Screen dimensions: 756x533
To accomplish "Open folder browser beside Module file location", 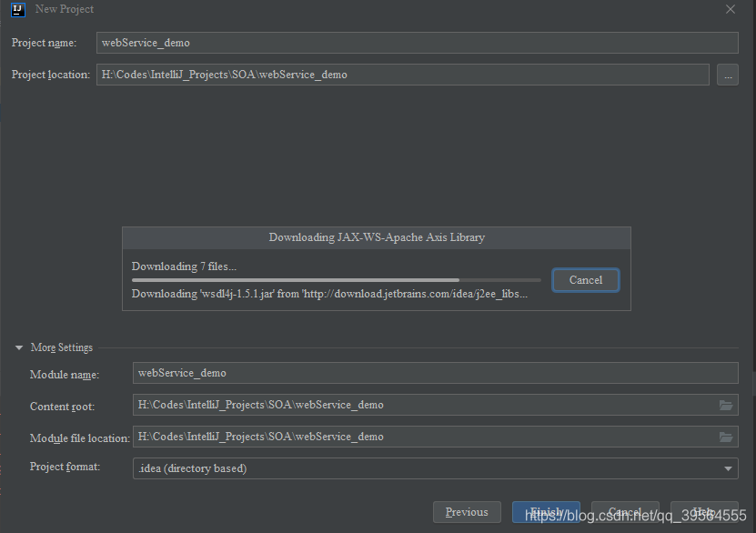I will [x=725, y=437].
